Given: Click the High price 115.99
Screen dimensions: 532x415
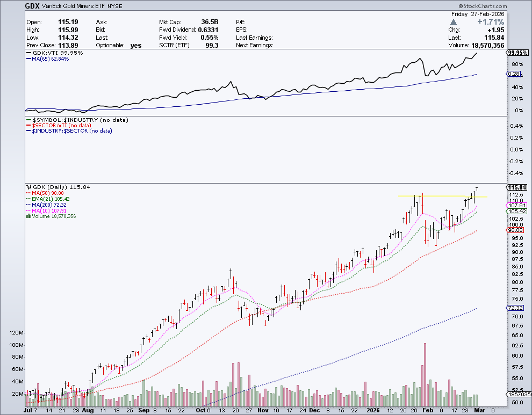Looking at the screenshot, I should [x=68, y=30].
